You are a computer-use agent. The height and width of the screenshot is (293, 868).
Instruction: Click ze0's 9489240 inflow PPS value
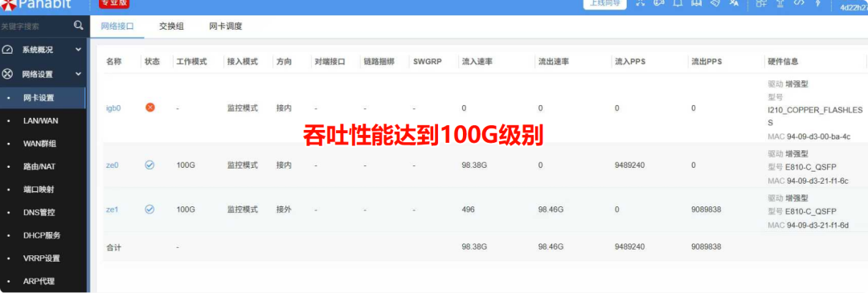click(x=629, y=165)
